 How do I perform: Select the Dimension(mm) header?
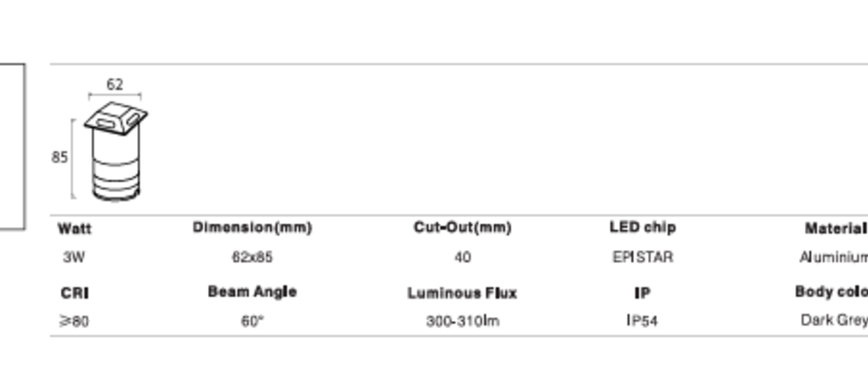252,228
